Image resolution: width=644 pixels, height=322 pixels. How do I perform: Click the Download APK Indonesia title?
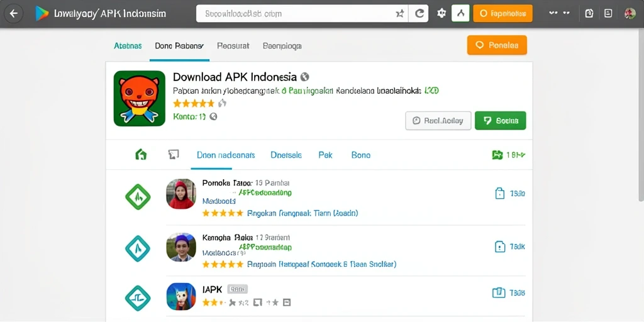(235, 77)
